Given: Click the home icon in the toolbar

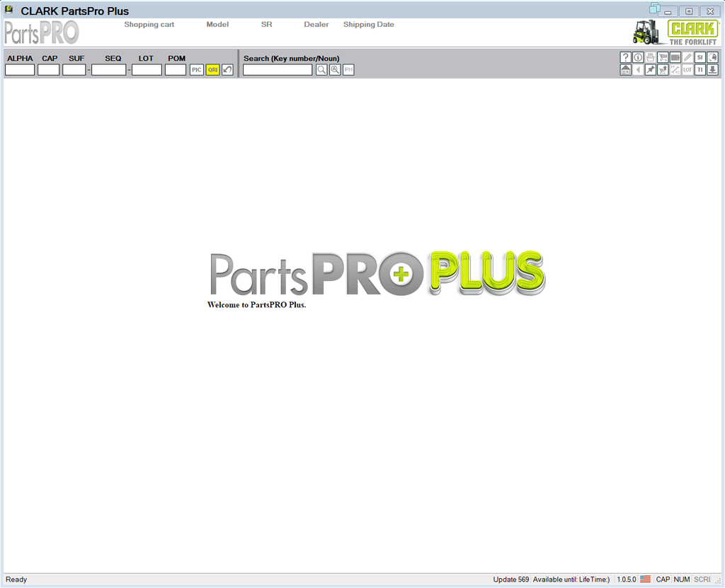Looking at the screenshot, I should [626, 70].
